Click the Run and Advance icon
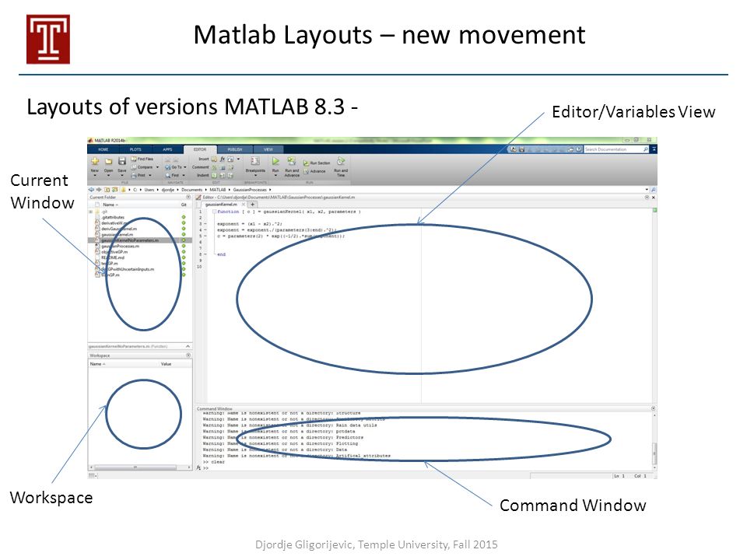747x560 pixels. (x=292, y=160)
